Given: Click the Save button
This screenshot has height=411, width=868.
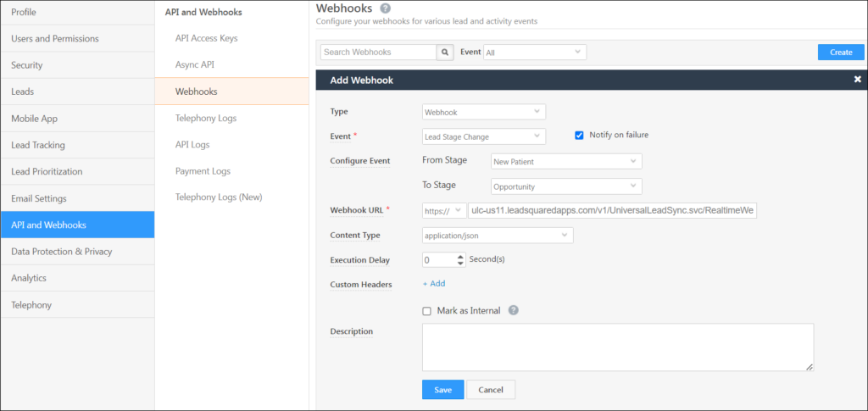Looking at the screenshot, I should (442, 390).
